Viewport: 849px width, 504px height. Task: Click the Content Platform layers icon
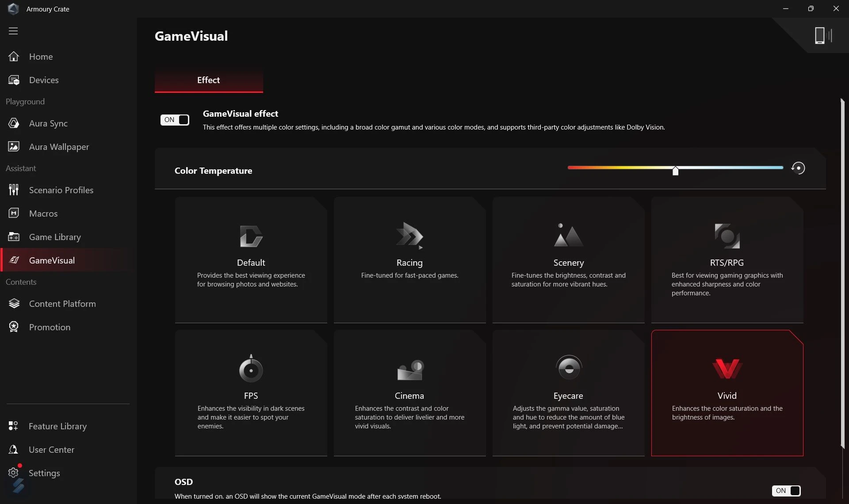tap(14, 304)
